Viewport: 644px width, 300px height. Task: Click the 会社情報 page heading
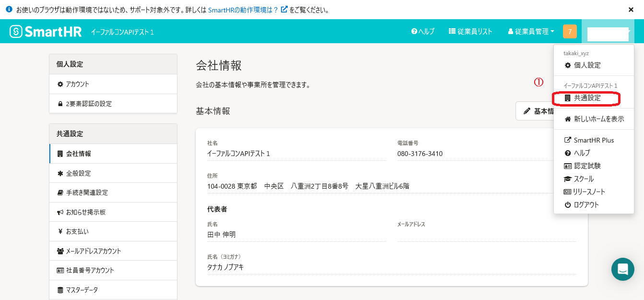(219, 66)
